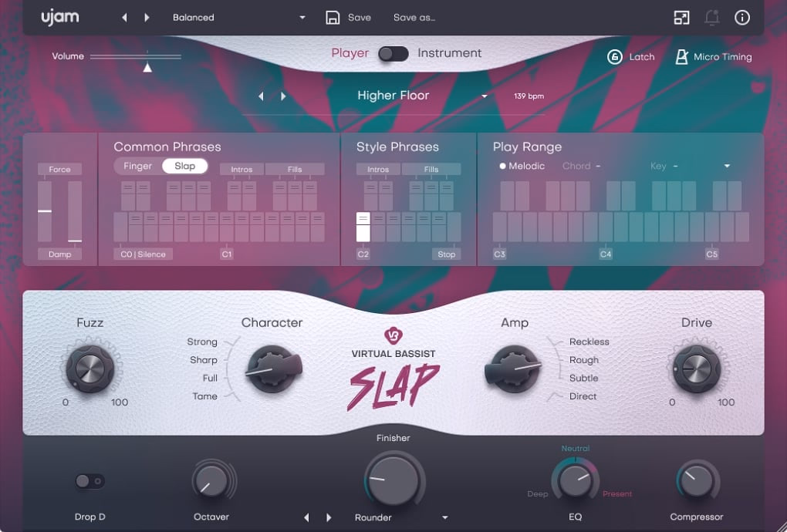
Task: Set Amp to Direct
Action: pos(583,396)
